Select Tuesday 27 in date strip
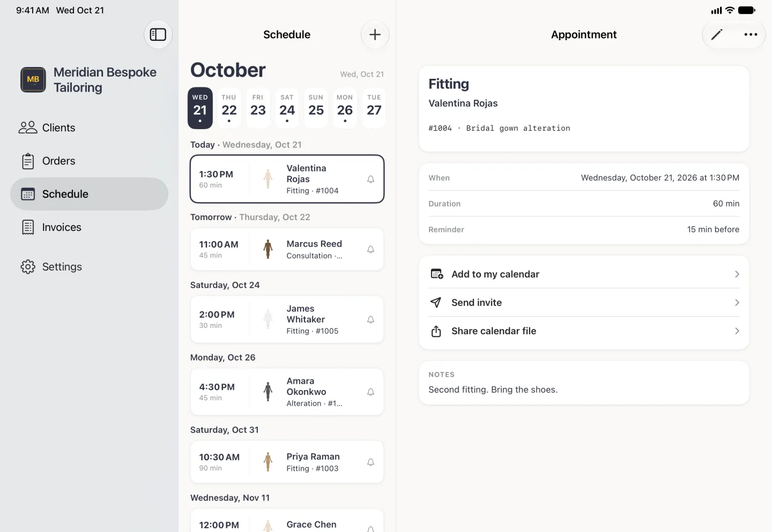Image resolution: width=772 pixels, height=532 pixels. tap(374, 108)
